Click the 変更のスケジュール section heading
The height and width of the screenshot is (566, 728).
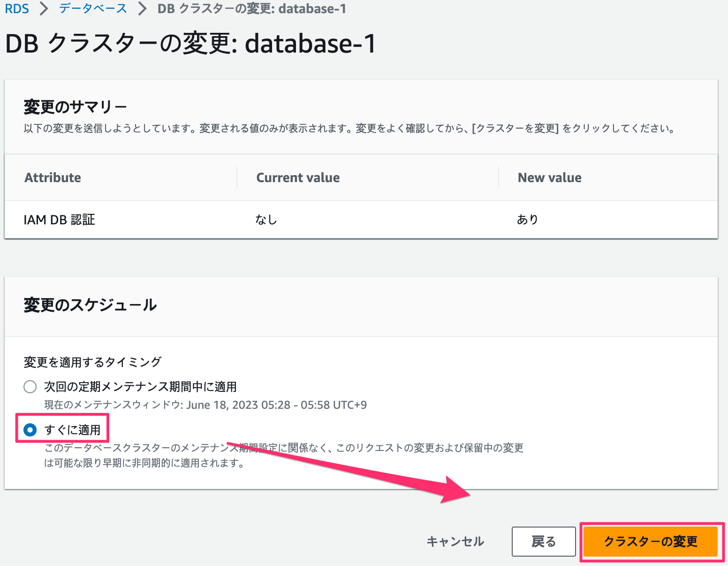tap(90, 305)
